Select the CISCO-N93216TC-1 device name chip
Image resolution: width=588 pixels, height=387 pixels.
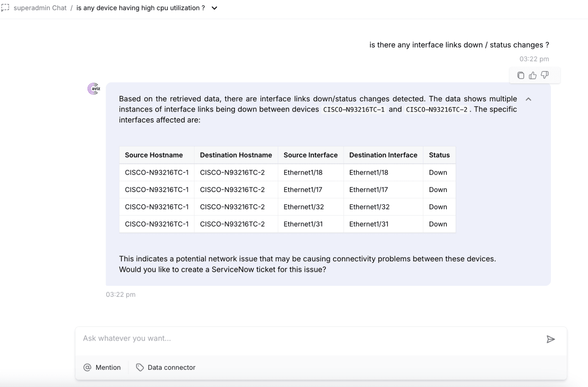(353, 109)
